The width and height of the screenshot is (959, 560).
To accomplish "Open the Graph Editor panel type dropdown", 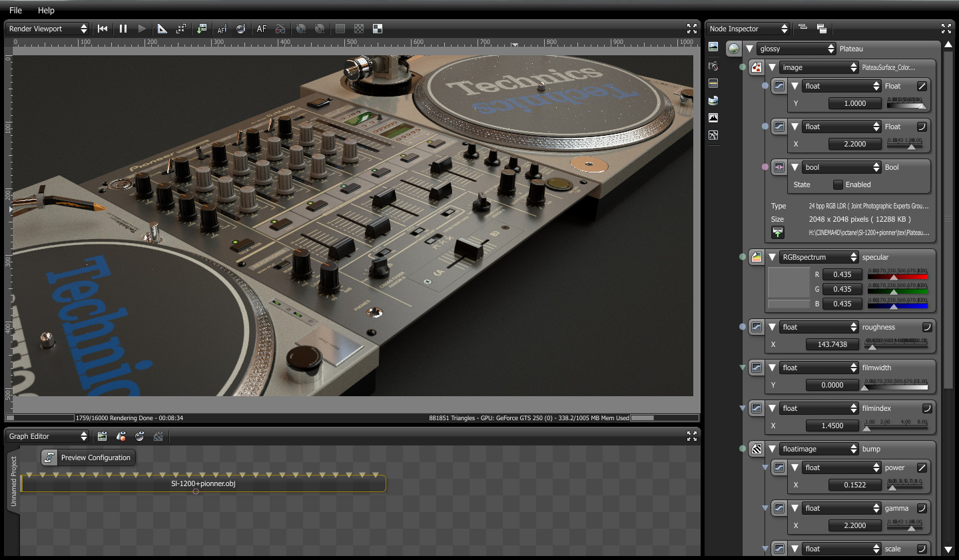I will (x=47, y=436).
